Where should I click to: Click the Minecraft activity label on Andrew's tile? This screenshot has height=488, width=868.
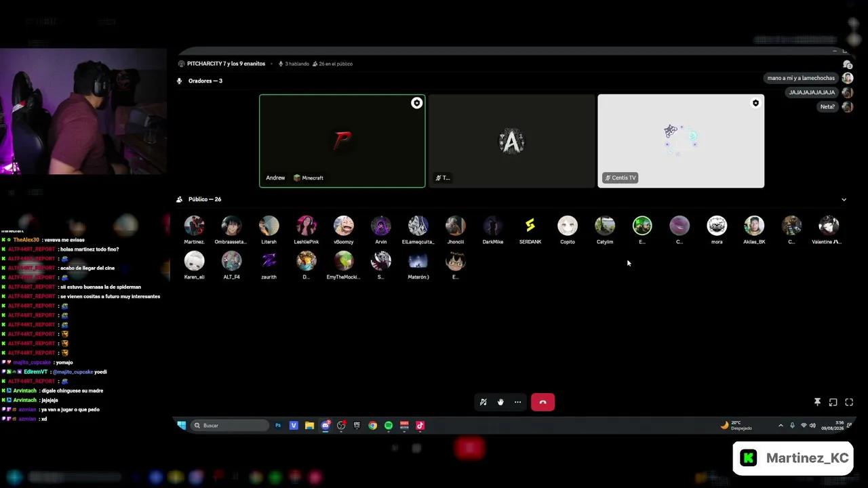pos(309,178)
